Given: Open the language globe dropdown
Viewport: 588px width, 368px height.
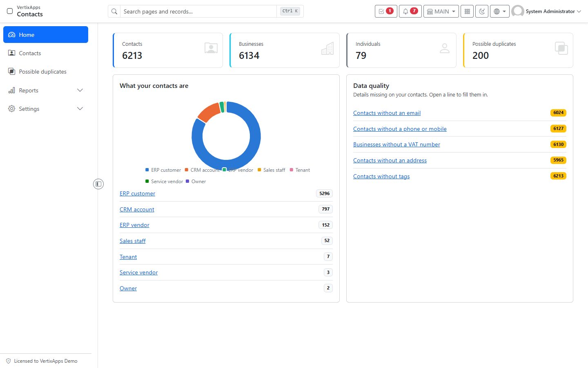Looking at the screenshot, I should click(x=500, y=11).
